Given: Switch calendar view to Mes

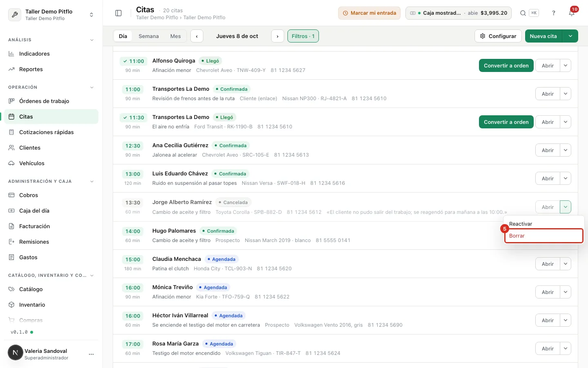Looking at the screenshot, I should pyautogui.click(x=176, y=36).
